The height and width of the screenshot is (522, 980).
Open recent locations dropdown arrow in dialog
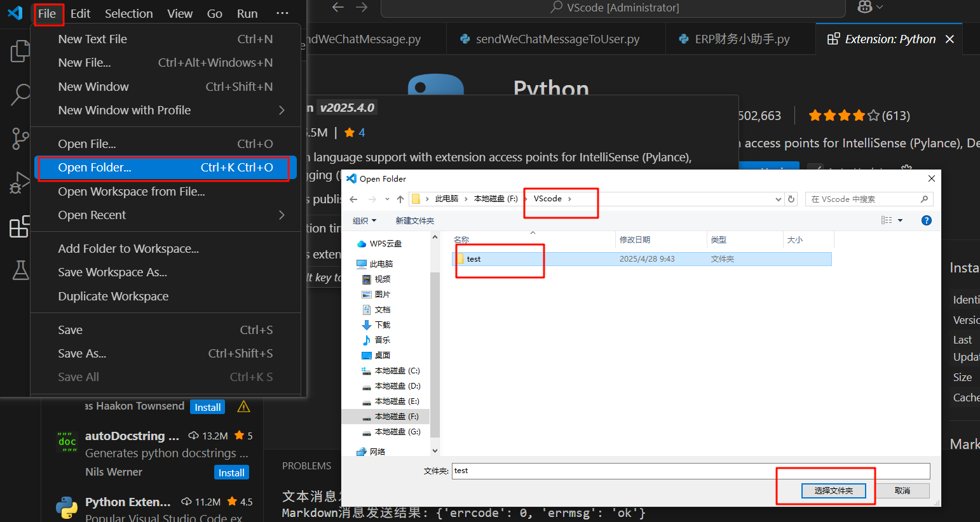386,199
